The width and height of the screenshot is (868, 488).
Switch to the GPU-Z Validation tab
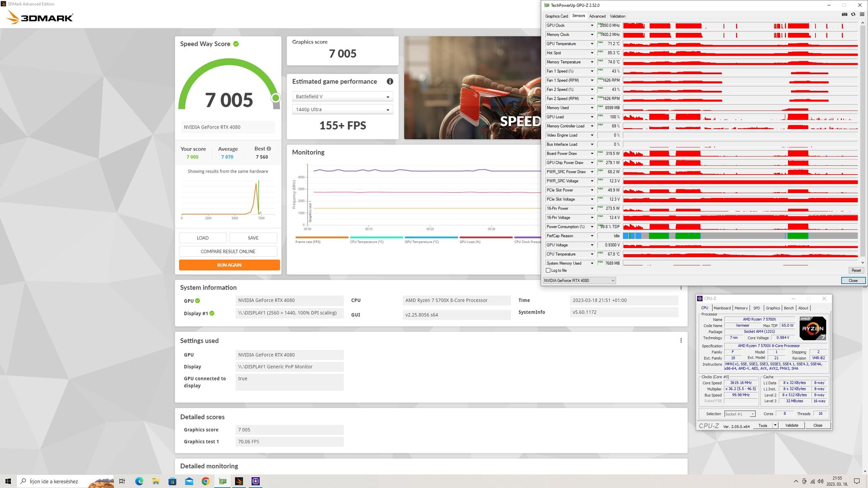[617, 16]
